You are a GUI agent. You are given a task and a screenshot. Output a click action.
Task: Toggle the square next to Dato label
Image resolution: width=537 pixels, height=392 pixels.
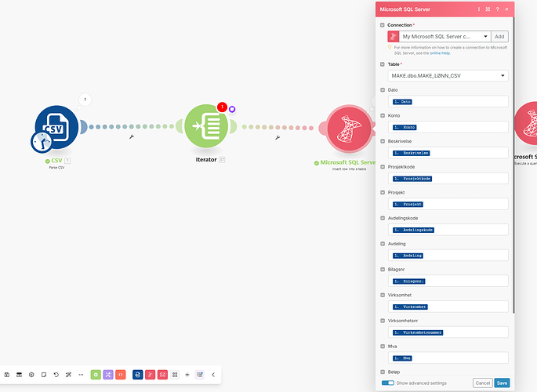(x=383, y=89)
